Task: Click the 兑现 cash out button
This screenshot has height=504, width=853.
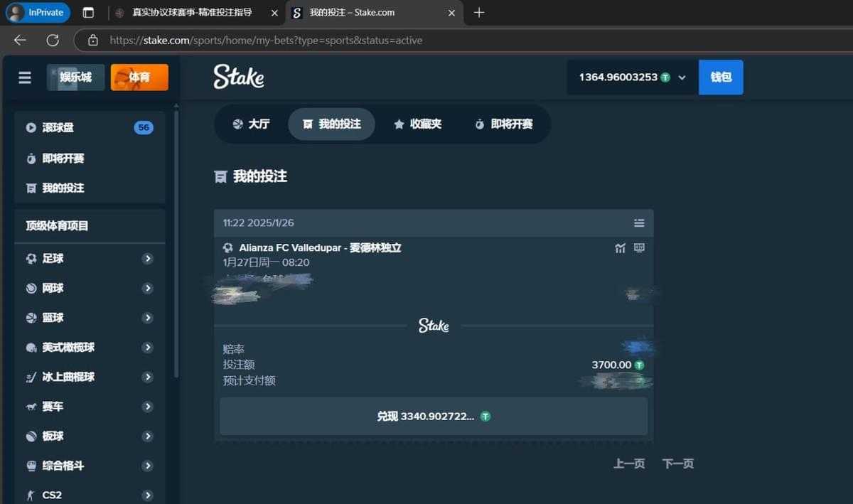Action: (434, 417)
